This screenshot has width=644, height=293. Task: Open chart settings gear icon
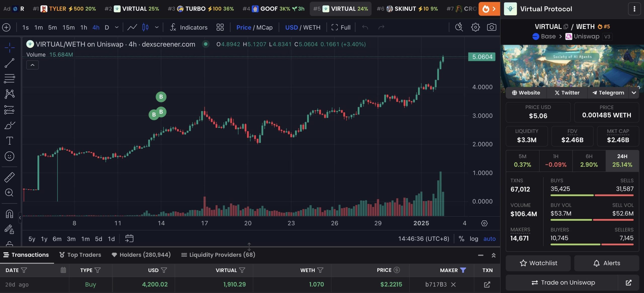475,27
